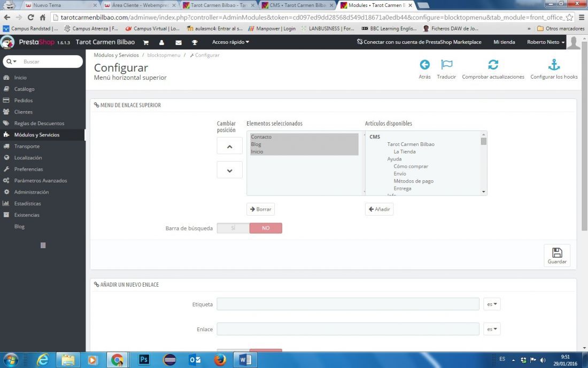Click the Borrar button

[x=261, y=209]
